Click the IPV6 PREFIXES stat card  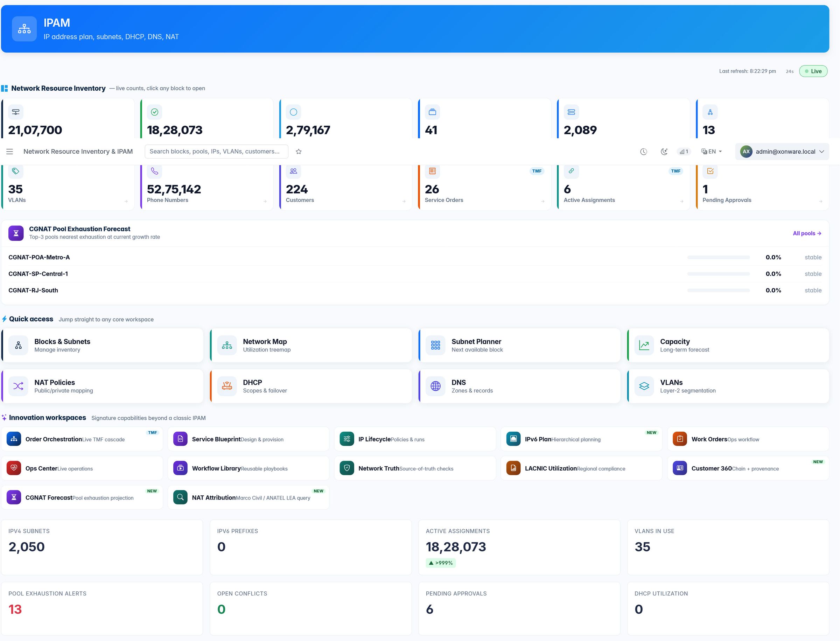pyautogui.click(x=311, y=547)
